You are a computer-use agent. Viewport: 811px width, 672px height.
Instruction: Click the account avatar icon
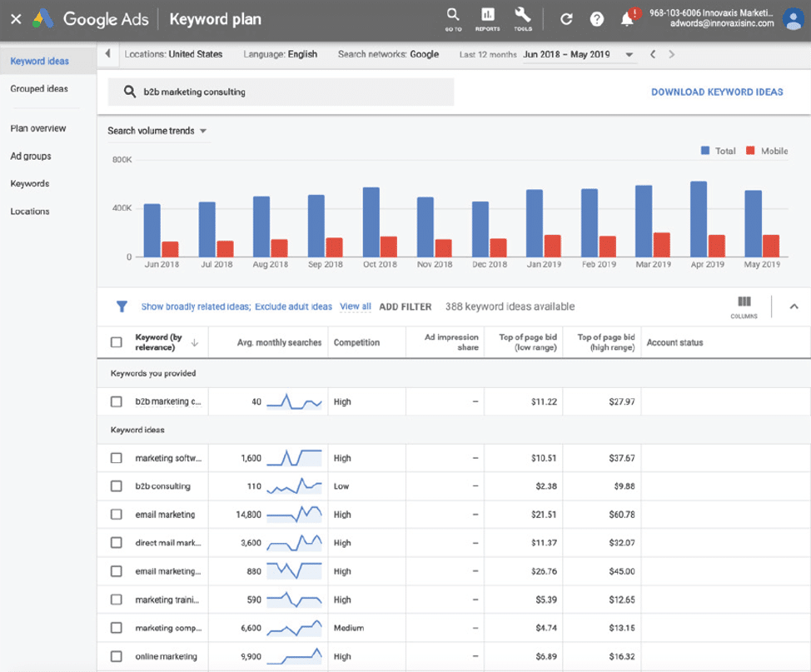793,19
